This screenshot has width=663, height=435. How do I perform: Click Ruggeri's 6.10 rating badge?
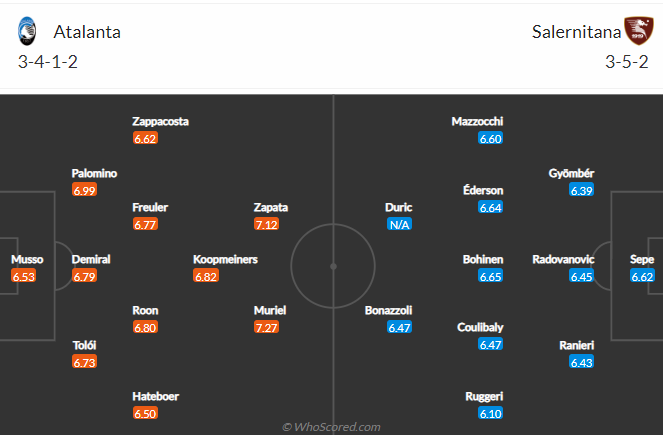coord(490,413)
